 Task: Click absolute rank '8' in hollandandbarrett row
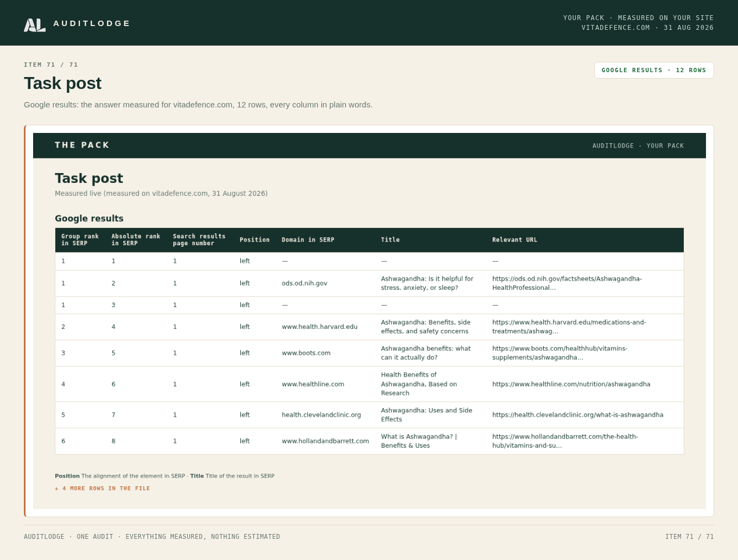[113, 441]
